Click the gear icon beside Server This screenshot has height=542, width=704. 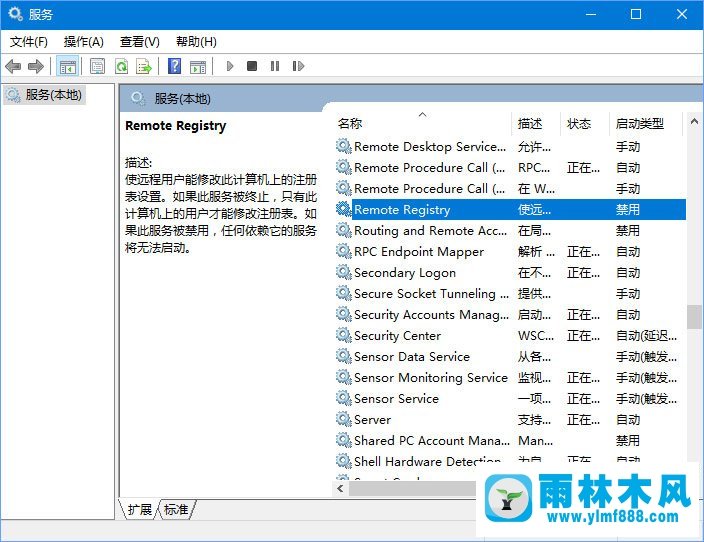click(x=343, y=419)
